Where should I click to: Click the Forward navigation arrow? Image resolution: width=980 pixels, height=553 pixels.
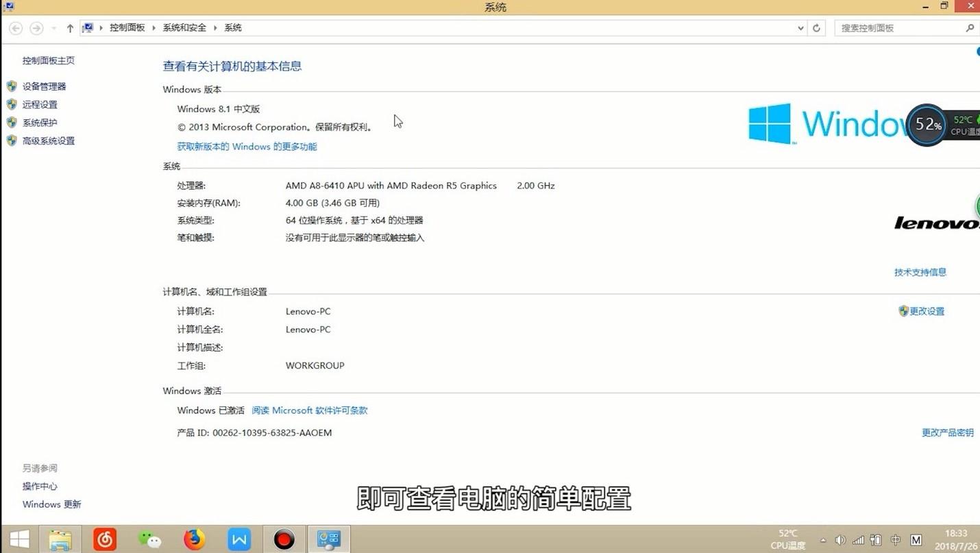[36, 28]
